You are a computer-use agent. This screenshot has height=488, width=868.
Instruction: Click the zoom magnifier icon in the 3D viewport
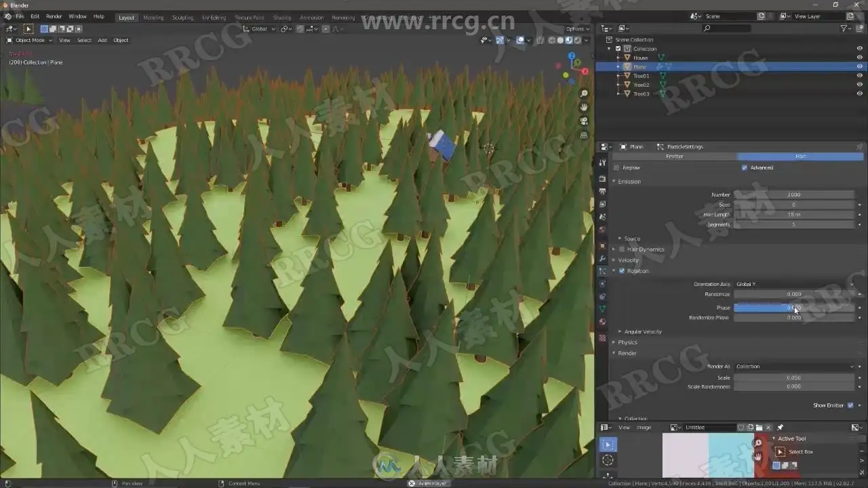[x=584, y=94]
